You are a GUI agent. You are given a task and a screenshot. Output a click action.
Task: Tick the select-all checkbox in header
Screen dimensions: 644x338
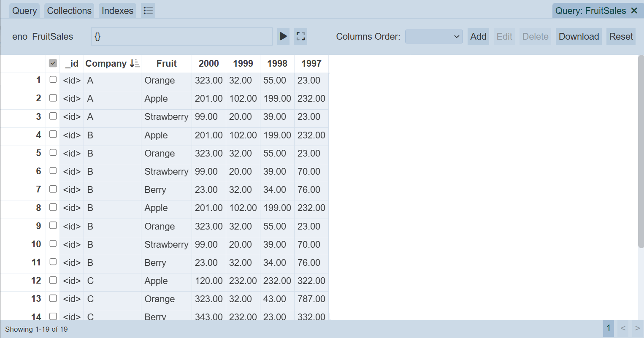click(53, 63)
